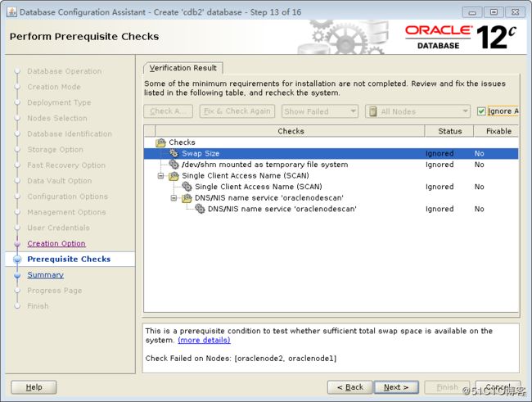Select Single Client Access Name (SCAN) child row

pos(331,187)
